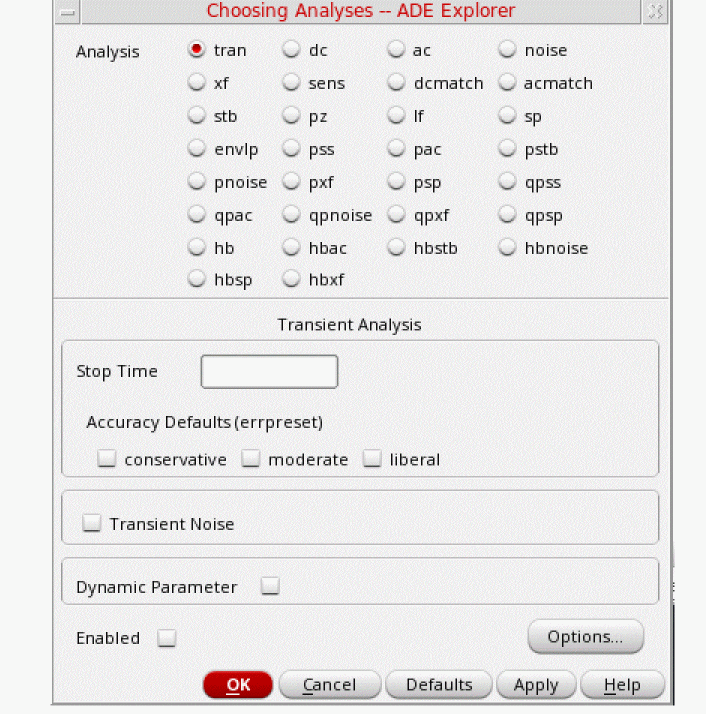Pick the qpnoise analysis radio button
706x714 pixels.
click(x=291, y=214)
